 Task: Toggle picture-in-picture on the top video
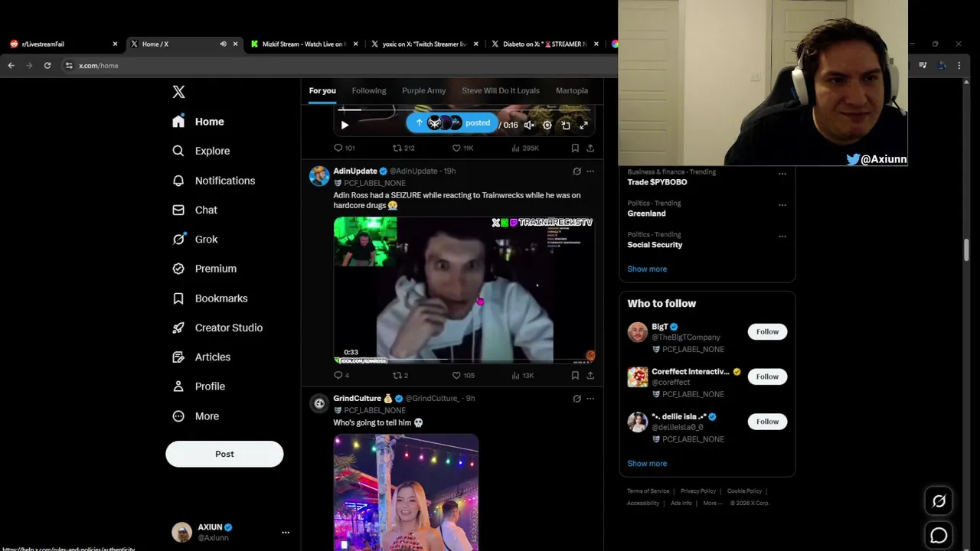pos(566,125)
